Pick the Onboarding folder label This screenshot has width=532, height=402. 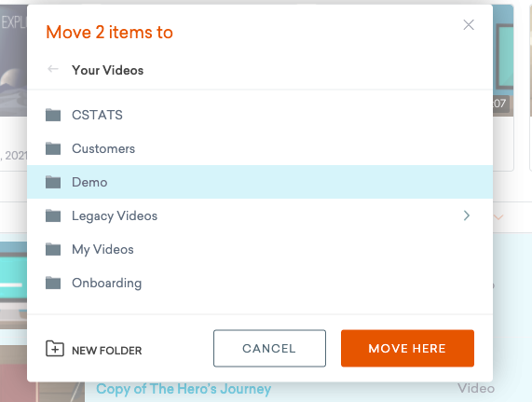coord(107,284)
